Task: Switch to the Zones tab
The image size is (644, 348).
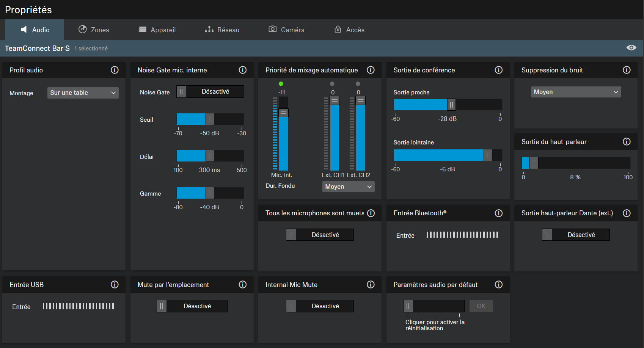Action: coord(94,30)
